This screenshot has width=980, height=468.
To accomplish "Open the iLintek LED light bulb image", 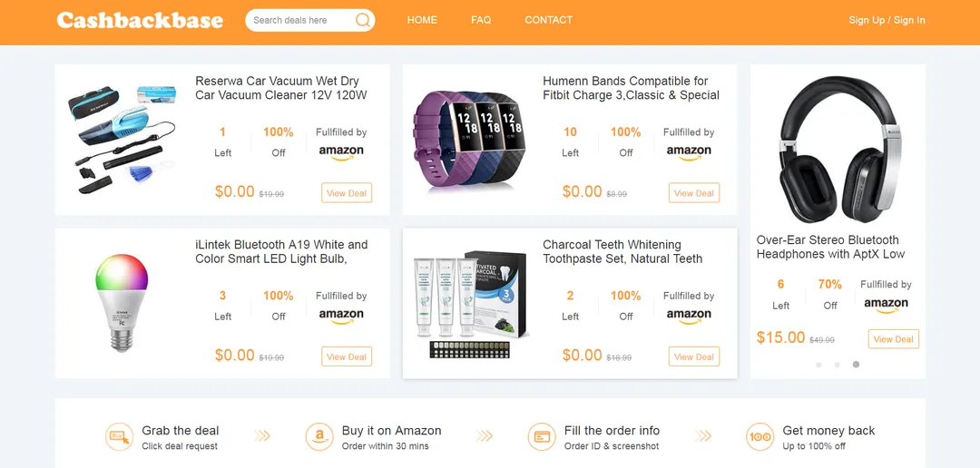I will pos(122,302).
